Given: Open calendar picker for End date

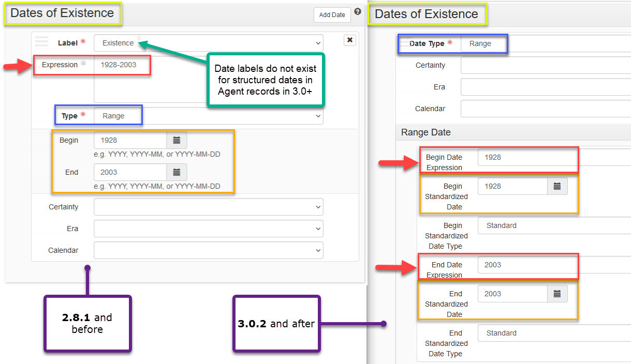Looking at the screenshot, I should point(177,172).
